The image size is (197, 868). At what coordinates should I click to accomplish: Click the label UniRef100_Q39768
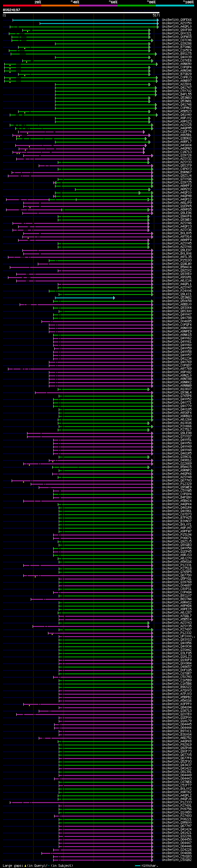tap(177, 582)
